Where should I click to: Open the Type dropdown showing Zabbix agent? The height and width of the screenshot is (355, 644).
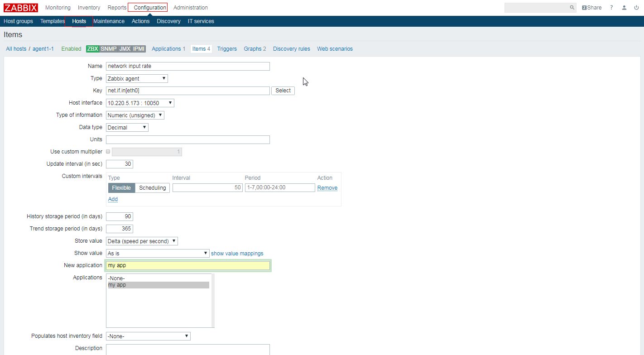point(137,79)
